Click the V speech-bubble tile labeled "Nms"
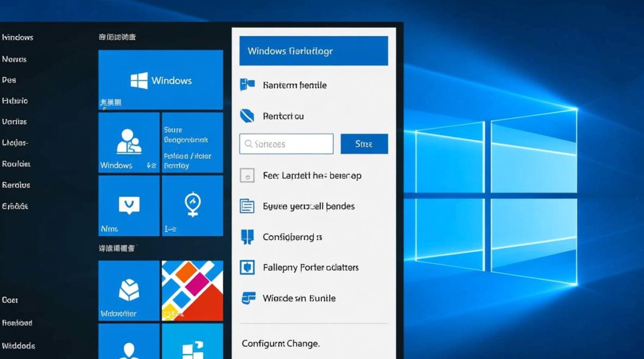This screenshot has height=359, width=644. [x=128, y=206]
